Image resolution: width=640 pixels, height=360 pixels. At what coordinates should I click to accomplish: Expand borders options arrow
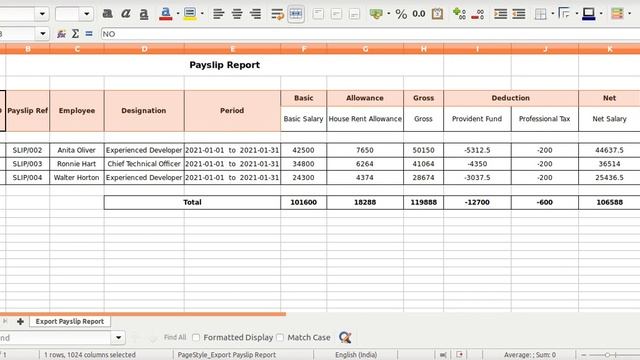point(553,14)
